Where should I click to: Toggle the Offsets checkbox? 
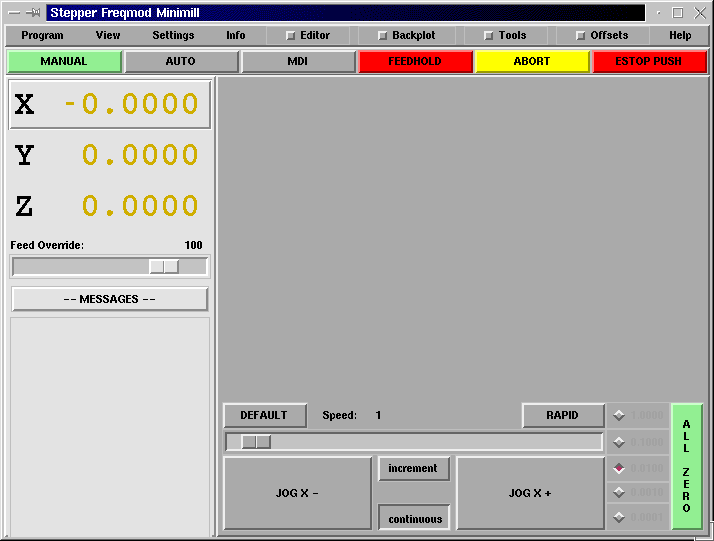581,35
